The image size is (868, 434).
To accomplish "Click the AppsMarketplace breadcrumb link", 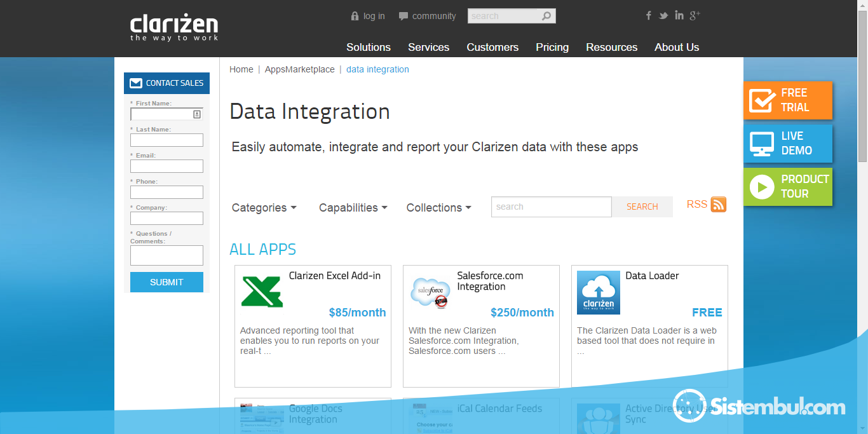I will [x=299, y=69].
